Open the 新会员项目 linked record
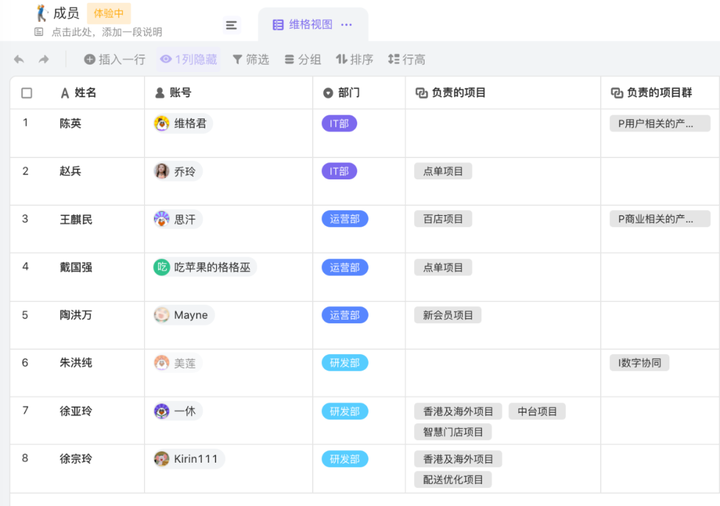720x506 pixels. (x=448, y=315)
